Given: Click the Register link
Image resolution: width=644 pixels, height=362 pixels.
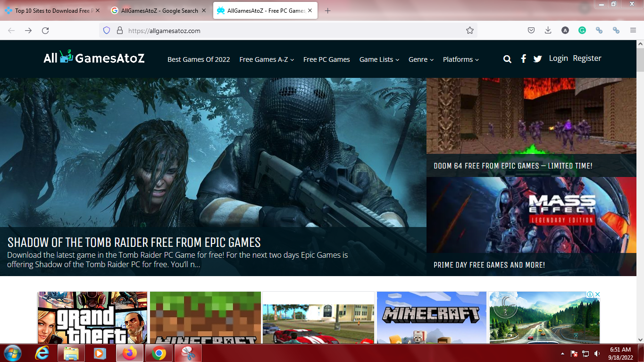Looking at the screenshot, I should (587, 58).
